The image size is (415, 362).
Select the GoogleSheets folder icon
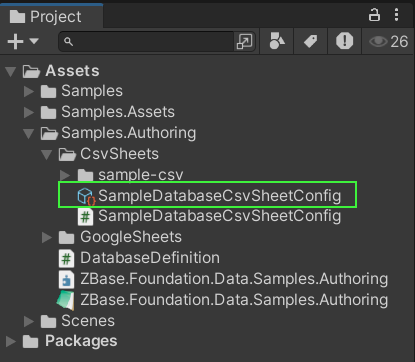(x=66, y=238)
